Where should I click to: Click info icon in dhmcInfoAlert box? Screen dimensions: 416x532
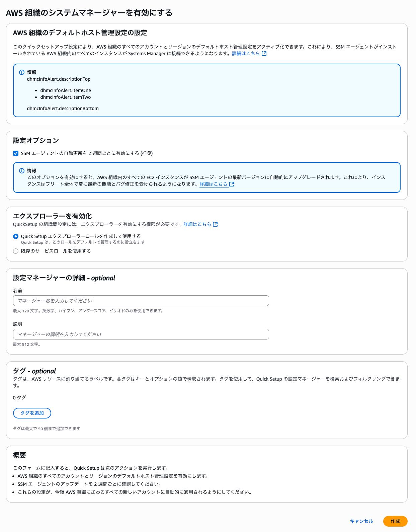click(x=22, y=72)
